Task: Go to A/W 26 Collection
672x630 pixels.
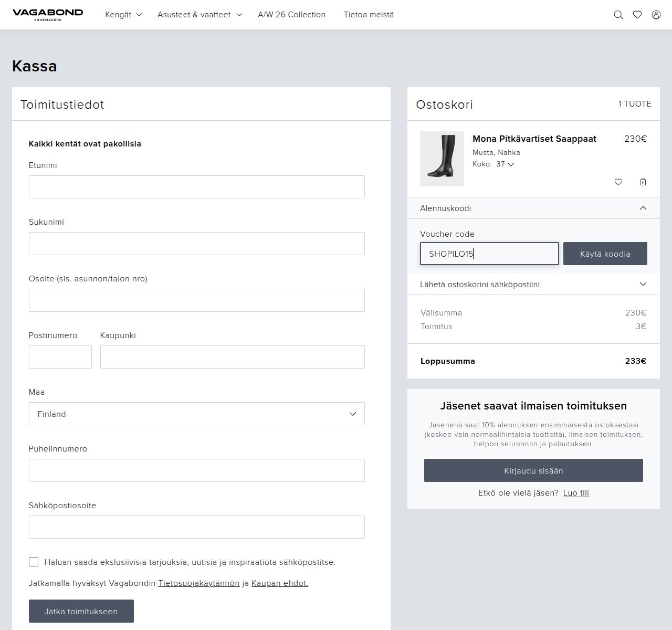Action: click(x=291, y=15)
